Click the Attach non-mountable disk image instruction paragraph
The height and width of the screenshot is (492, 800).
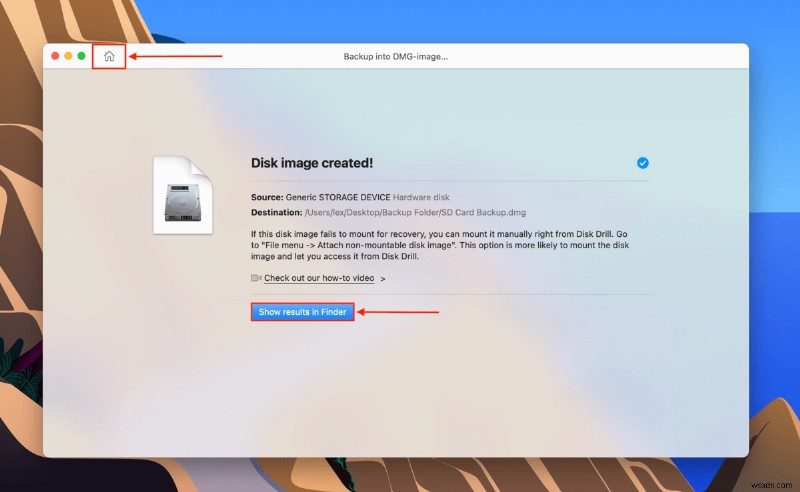pos(440,245)
